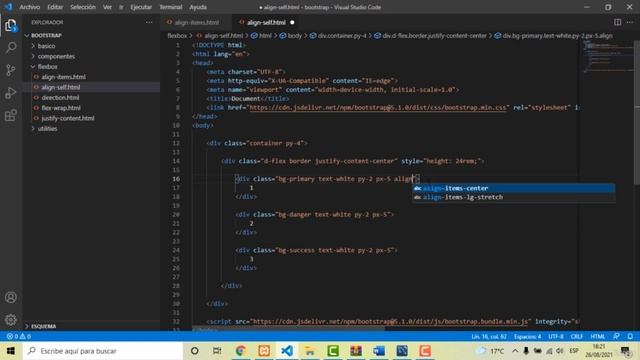Open justify-content.html in explorer tree

pos(68,118)
